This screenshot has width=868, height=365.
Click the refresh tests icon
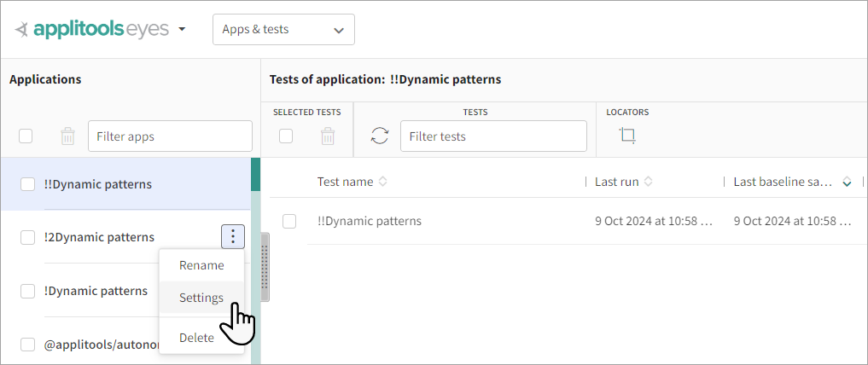point(380,136)
